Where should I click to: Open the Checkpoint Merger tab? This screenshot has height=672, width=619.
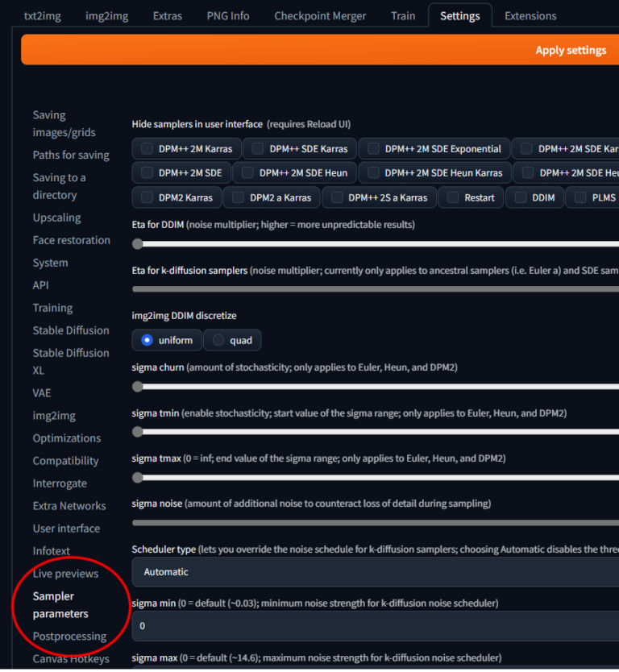tap(319, 16)
